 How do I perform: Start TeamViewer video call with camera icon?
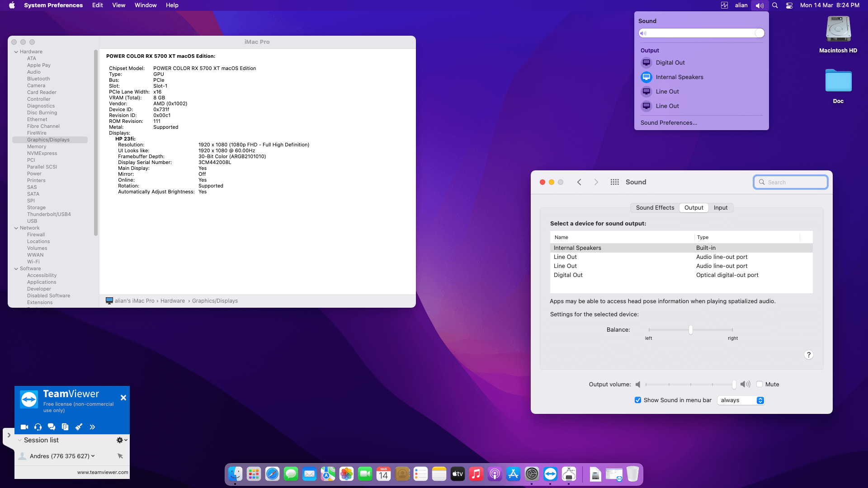click(24, 427)
